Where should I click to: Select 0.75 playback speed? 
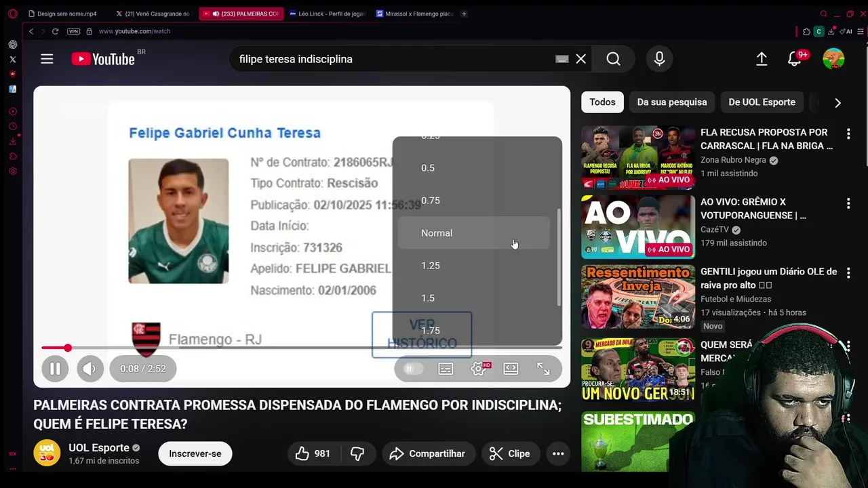(x=473, y=201)
